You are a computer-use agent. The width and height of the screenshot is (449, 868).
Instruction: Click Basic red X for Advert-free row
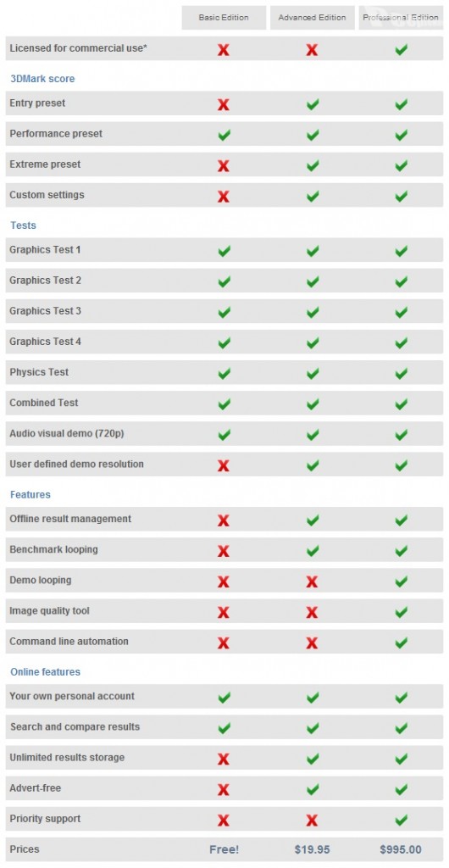point(224,789)
